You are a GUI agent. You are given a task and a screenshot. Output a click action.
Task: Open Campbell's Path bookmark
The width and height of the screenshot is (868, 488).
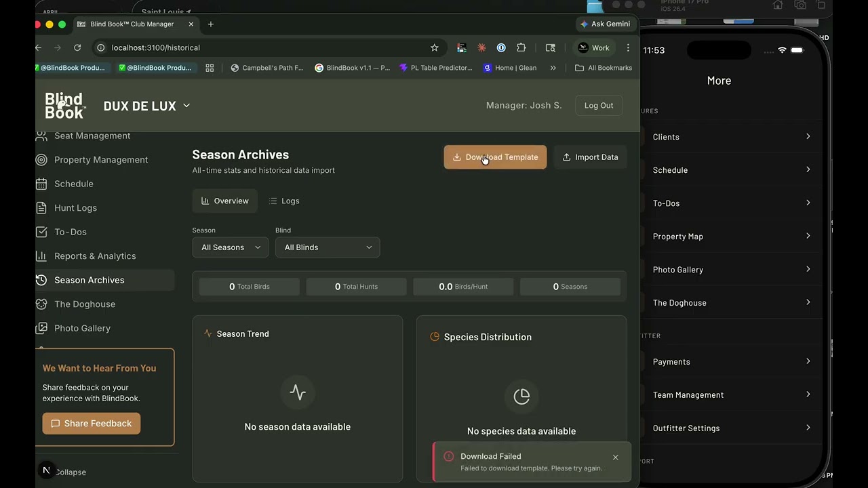point(268,68)
